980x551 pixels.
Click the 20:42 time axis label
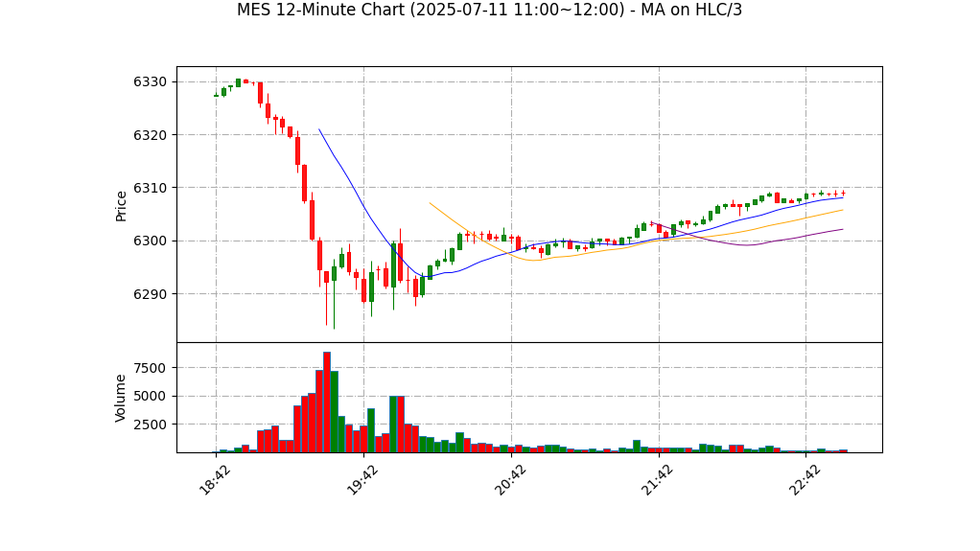coord(509,480)
